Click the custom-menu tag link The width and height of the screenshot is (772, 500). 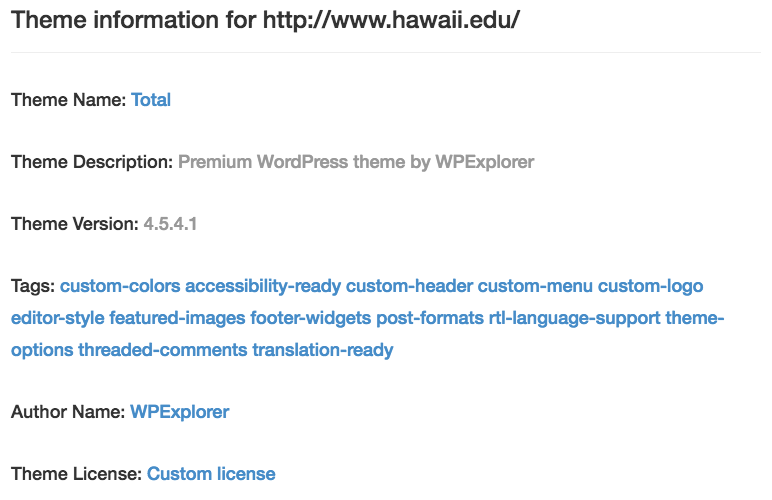[535, 286]
